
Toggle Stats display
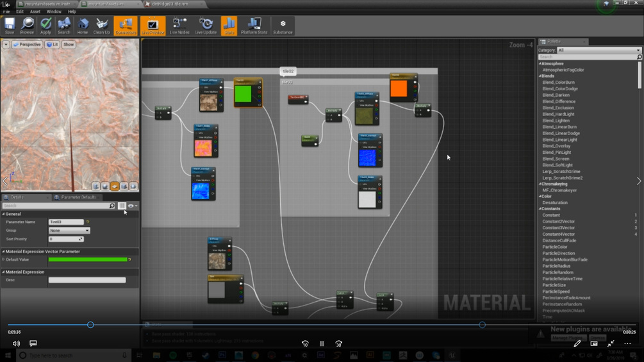pyautogui.click(x=229, y=26)
